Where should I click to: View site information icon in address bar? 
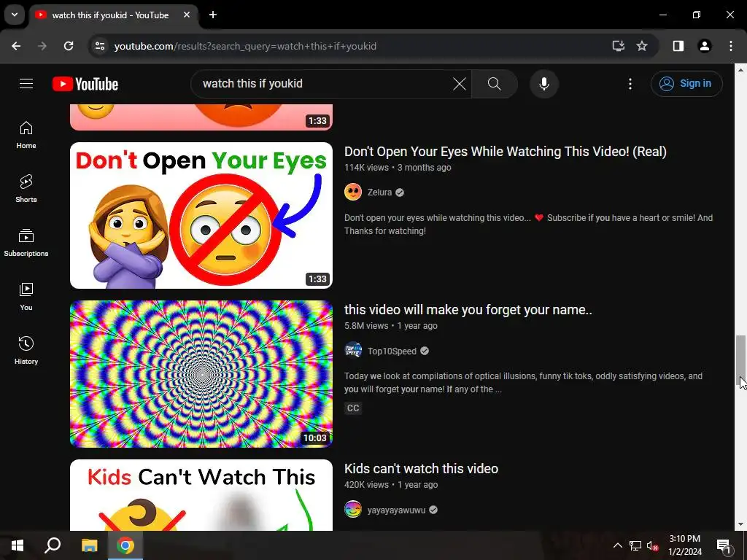coord(99,46)
